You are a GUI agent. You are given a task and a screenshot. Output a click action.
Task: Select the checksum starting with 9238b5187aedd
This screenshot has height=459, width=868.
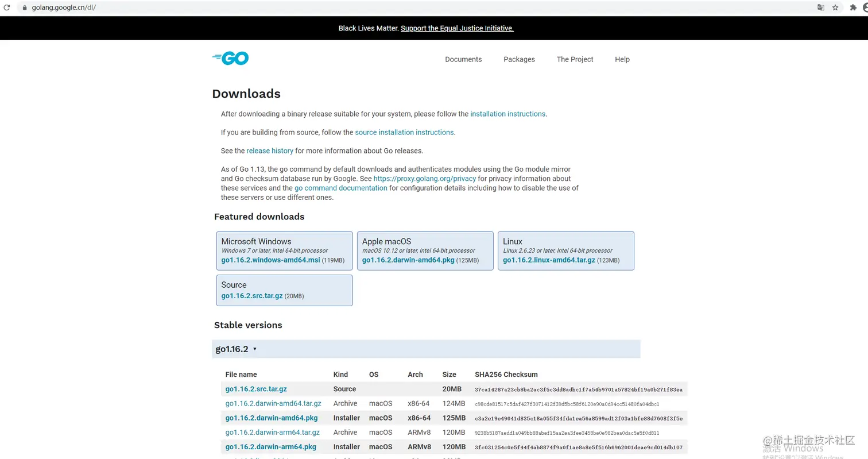click(x=567, y=433)
